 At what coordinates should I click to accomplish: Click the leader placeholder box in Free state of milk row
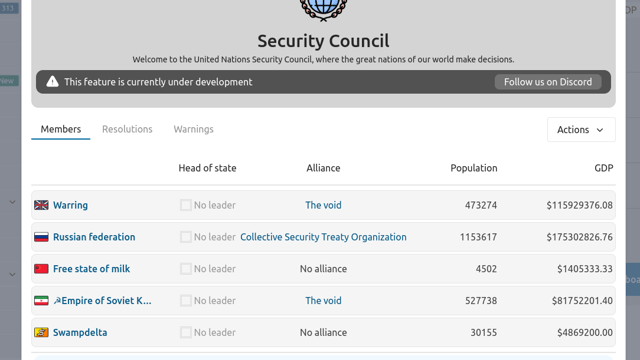tap(186, 269)
